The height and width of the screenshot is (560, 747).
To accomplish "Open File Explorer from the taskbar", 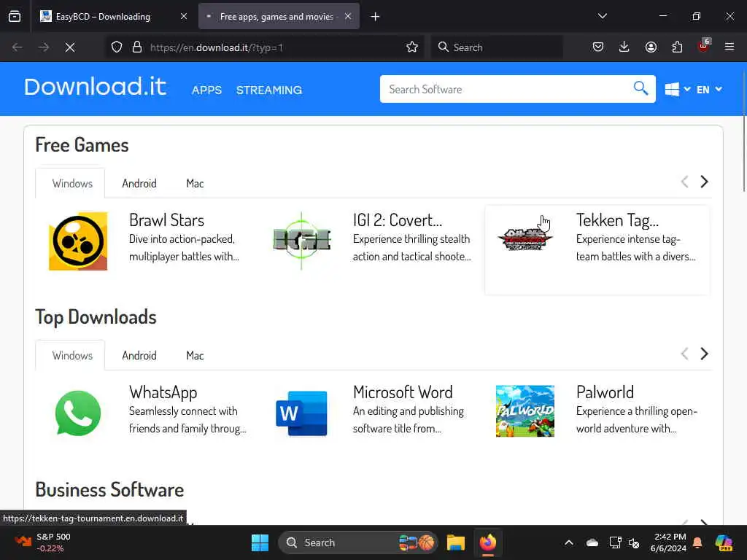I will [456, 542].
